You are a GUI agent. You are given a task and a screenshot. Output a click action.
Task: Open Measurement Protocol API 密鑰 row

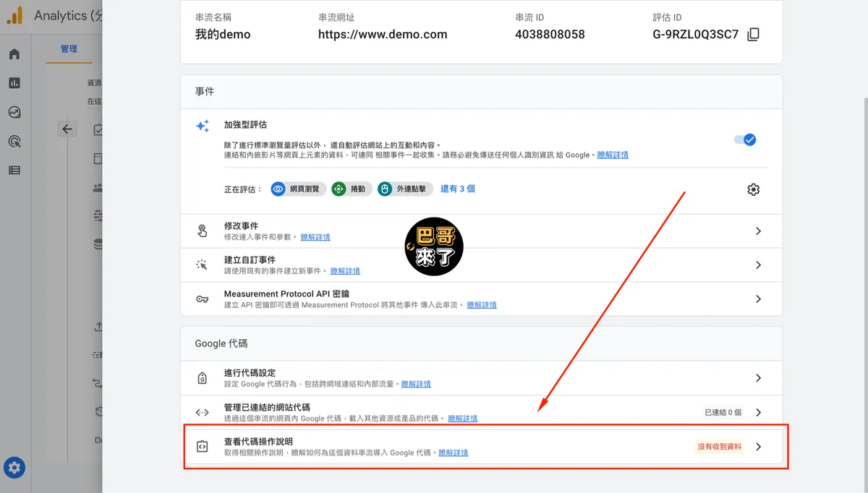click(481, 299)
